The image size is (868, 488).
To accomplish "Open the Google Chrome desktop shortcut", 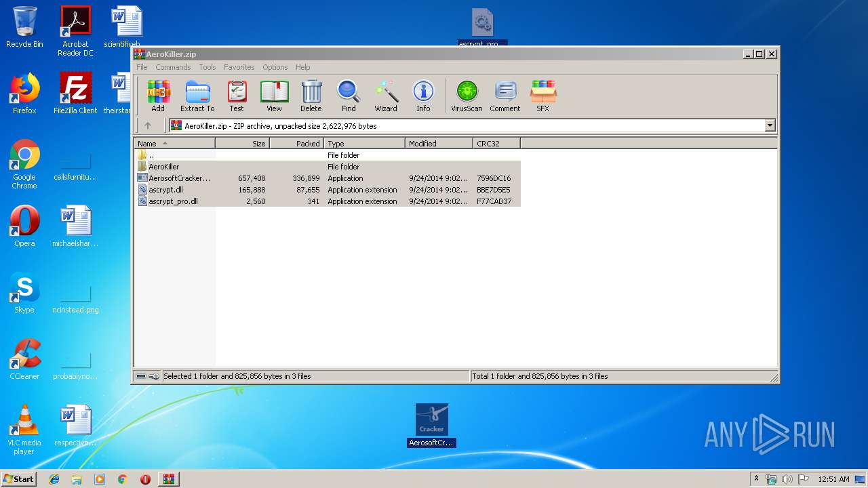I will (x=24, y=164).
